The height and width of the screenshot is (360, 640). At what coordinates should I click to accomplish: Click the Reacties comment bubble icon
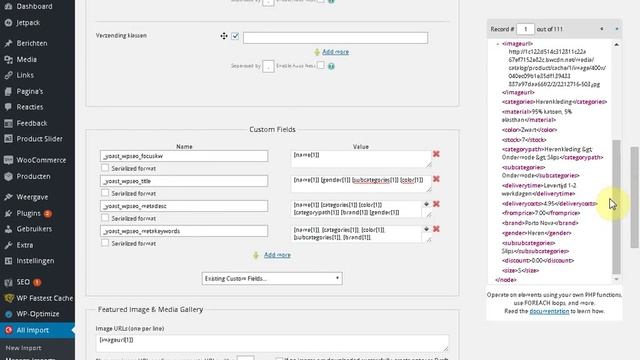coord(8,107)
